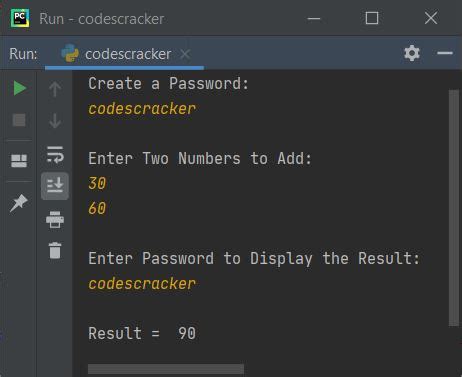
Task: Click the PyCharm logo in the title bar
Action: tap(20, 18)
